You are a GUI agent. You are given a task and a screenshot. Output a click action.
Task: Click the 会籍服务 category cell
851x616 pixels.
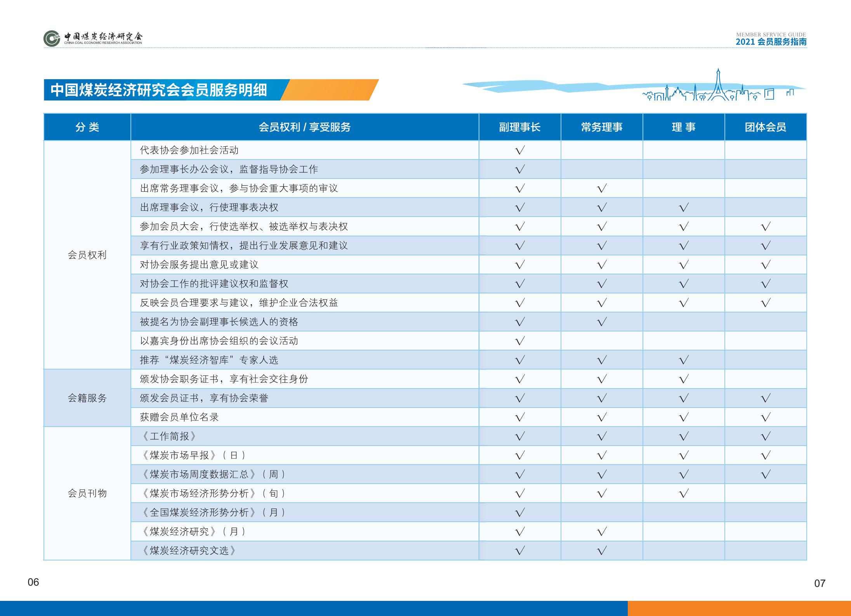coord(87,398)
